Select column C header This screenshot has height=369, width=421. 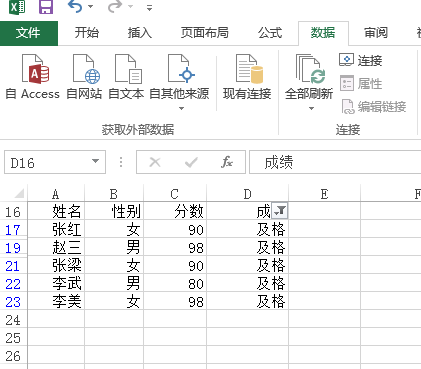pos(175,194)
